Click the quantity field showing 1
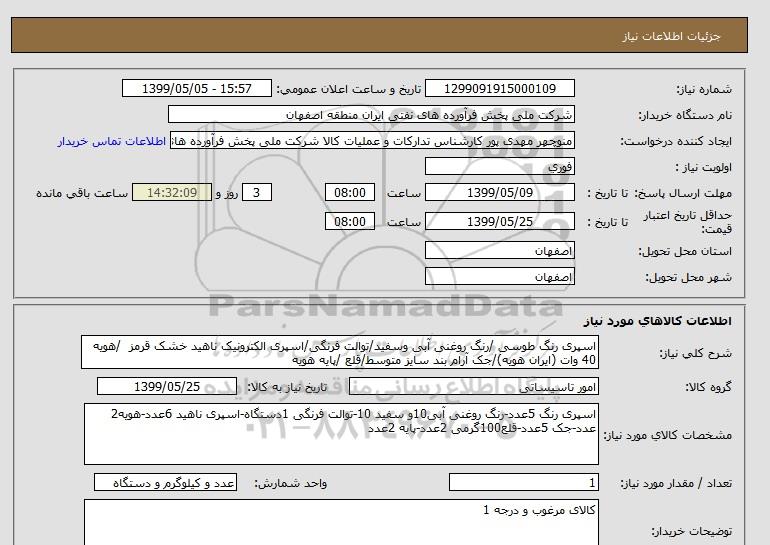The height and width of the screenshot is (545, 770). (524, 483)
